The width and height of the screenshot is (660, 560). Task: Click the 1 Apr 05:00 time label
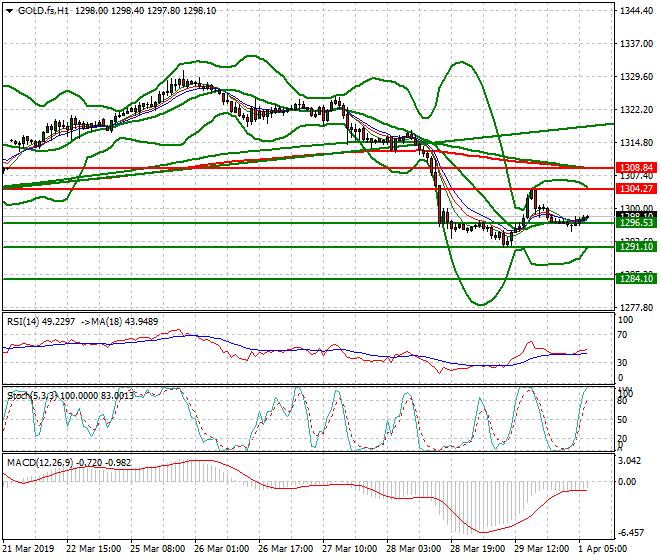[603, 549]
